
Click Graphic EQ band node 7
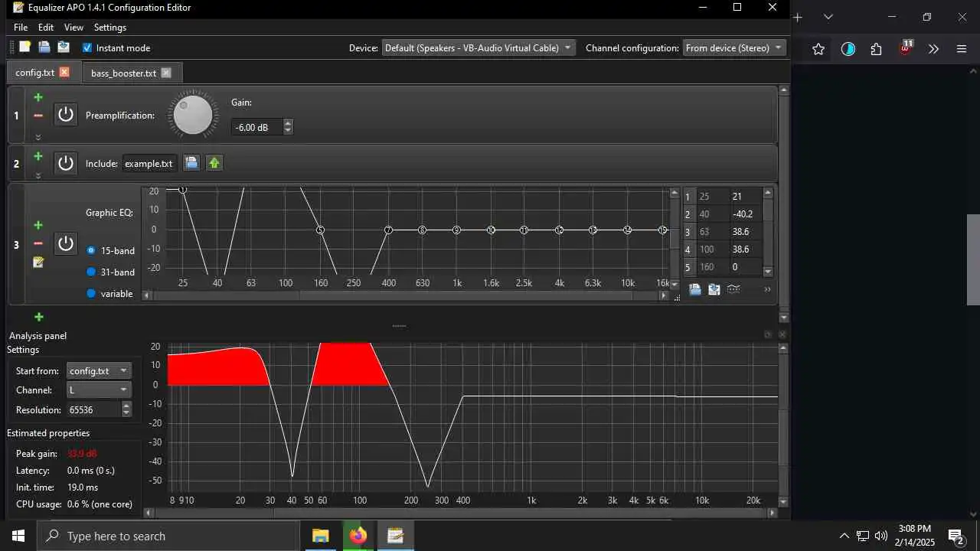[x=388, y=230]
